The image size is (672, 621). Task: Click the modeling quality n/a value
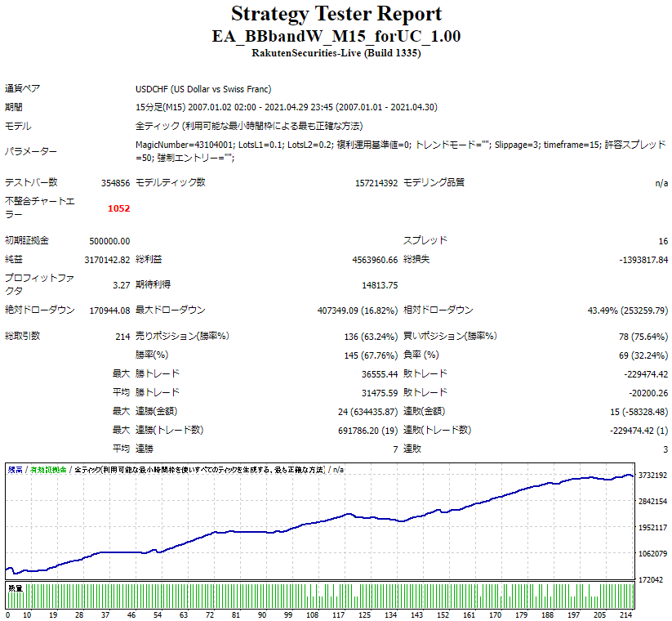661,183
